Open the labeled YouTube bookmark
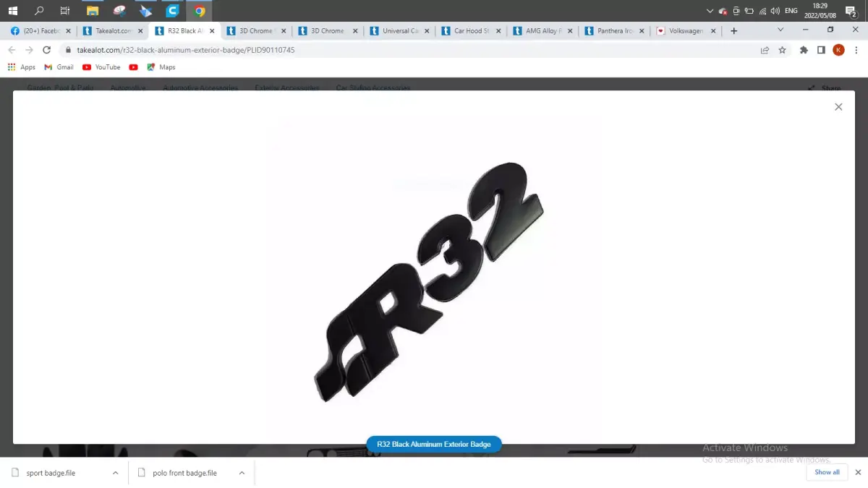 click(x=101, y=67)
